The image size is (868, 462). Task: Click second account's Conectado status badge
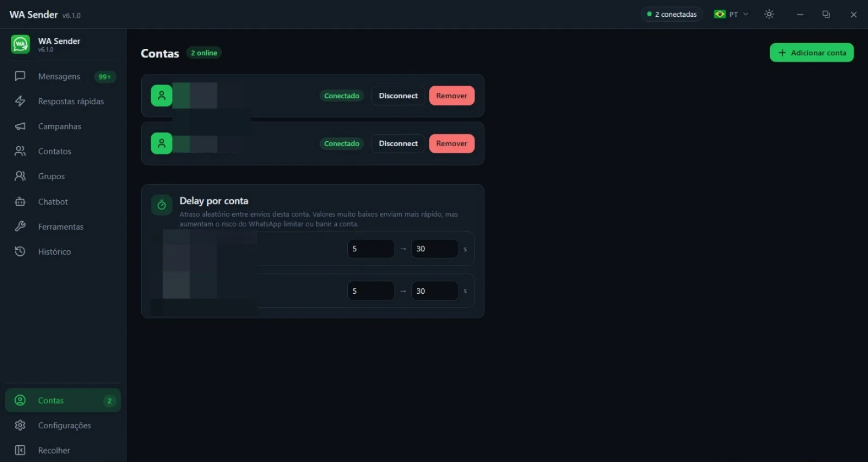click(342, 143)
